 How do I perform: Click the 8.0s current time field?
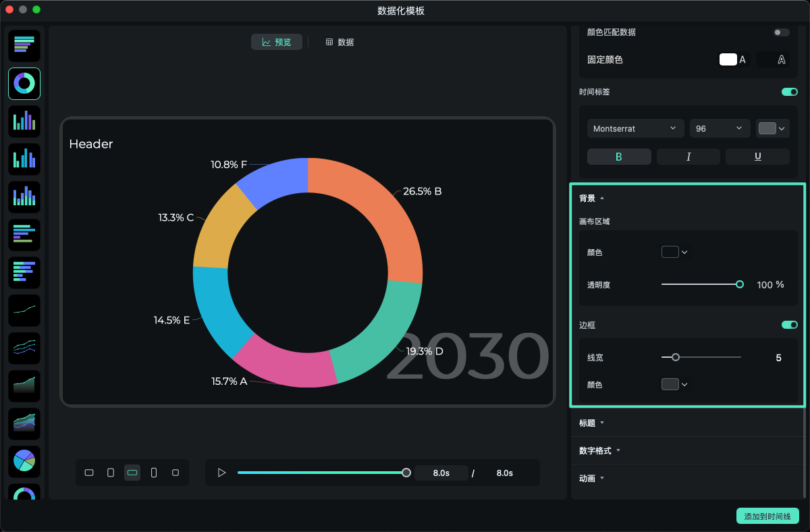pyautogui.click(x=441, y=473)
